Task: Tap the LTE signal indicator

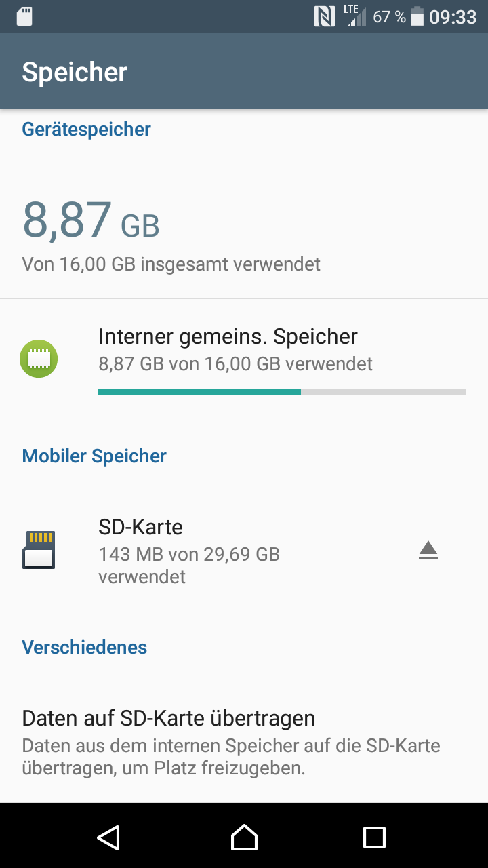Action: tap(354, 16)
